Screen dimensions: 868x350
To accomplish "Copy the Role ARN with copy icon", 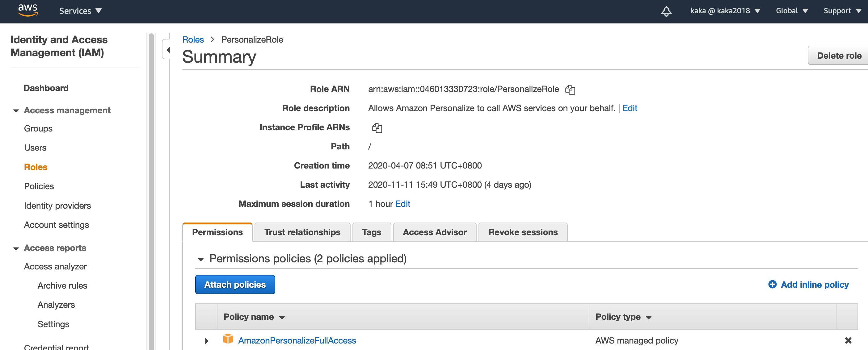I will point(570,90).
